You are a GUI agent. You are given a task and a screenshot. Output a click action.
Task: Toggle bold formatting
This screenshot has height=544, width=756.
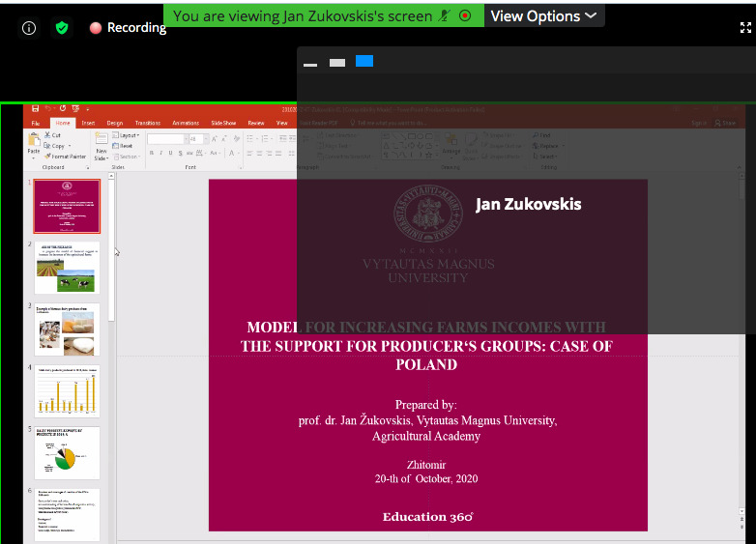pyautogui.click(x=152, y=154)
